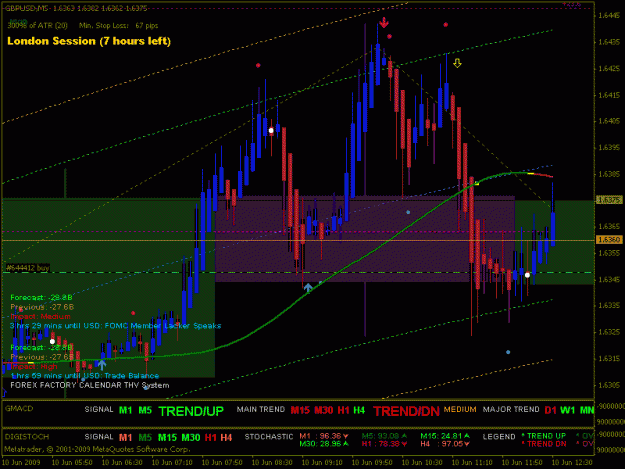Click the 'Impact: High' calendar line
The height and width of the screenshot is (469, 625).
click(x=34, y=367)
